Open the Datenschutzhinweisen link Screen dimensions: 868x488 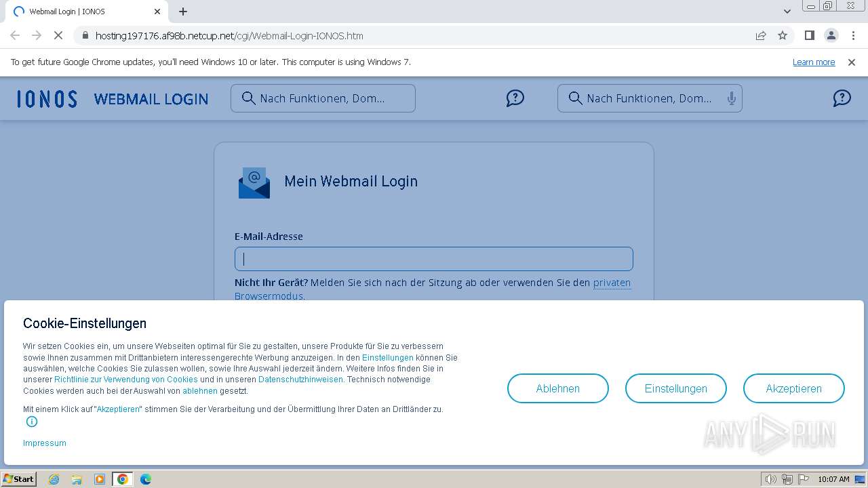301,380
